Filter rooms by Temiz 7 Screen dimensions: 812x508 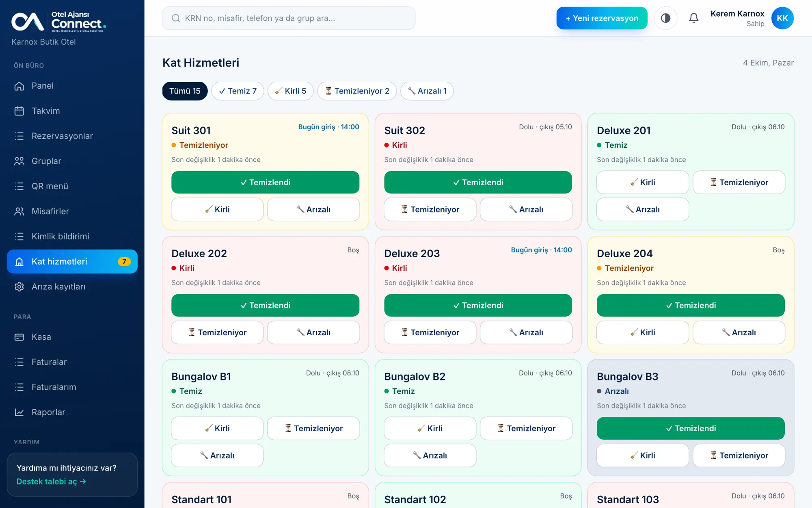(238, 91)
